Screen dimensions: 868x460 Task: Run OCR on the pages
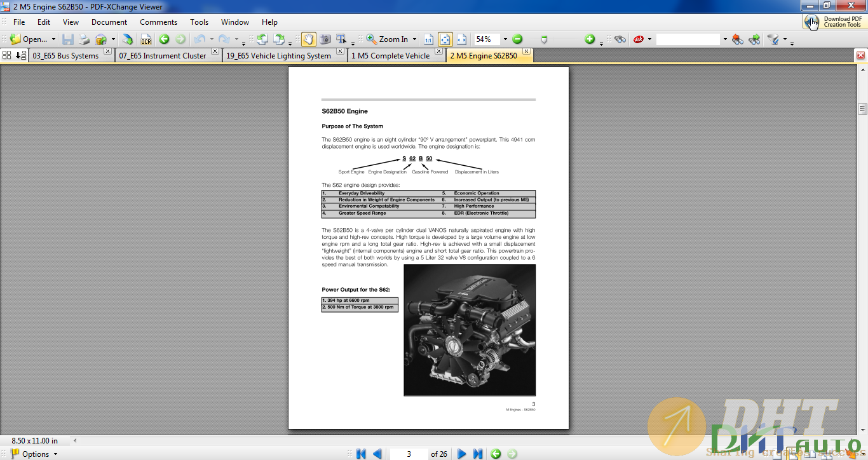tap(146, 39)
